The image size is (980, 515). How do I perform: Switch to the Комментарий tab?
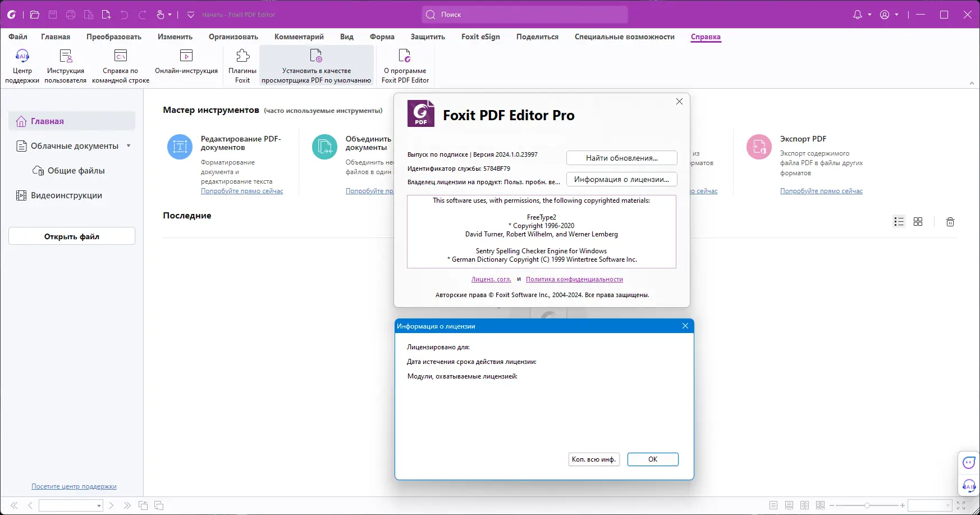click(299, 37)
